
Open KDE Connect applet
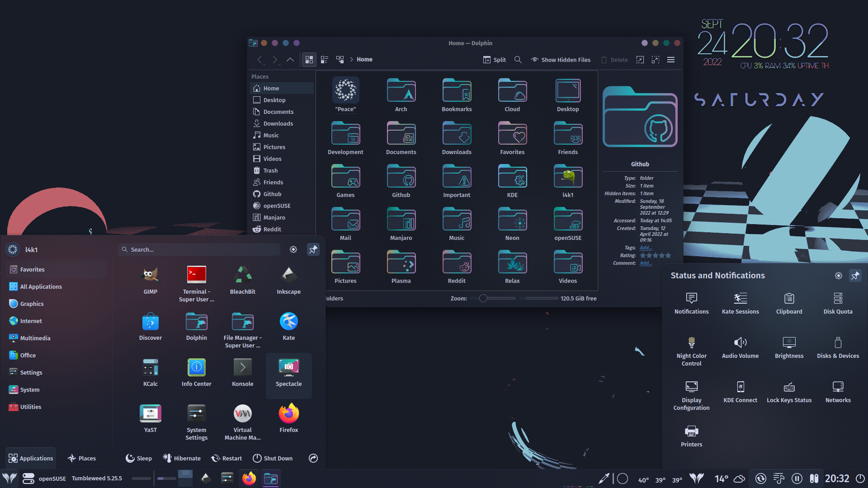point(740,392)
